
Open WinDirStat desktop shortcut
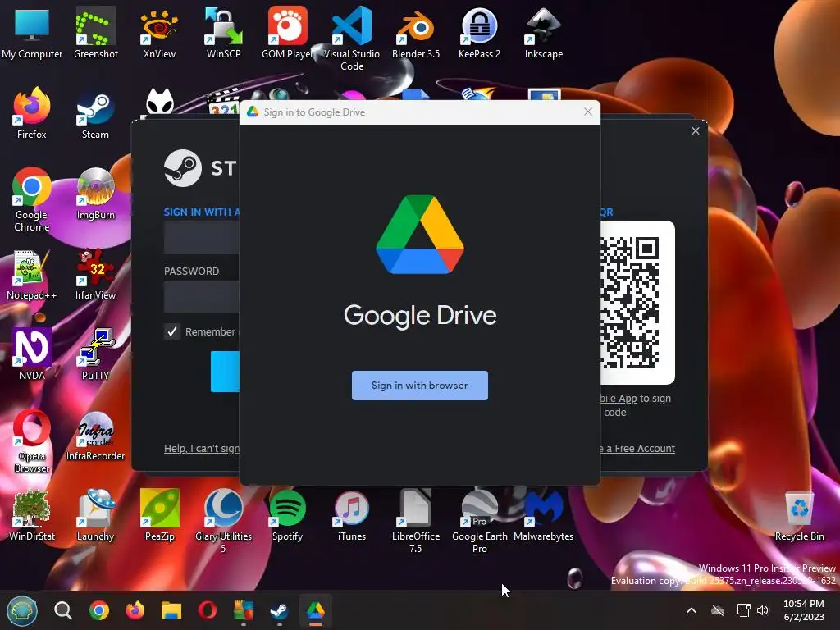pyautogui.click(x=32, y=515)
